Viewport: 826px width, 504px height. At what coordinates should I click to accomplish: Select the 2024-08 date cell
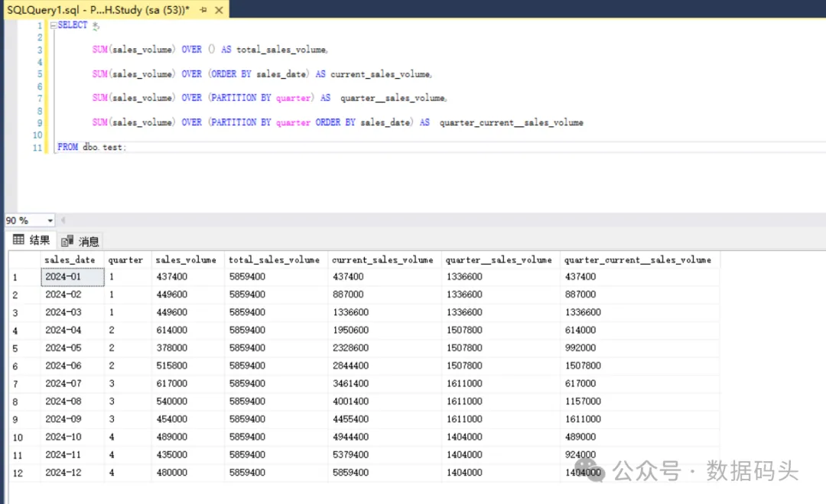[x=73, y=402]
